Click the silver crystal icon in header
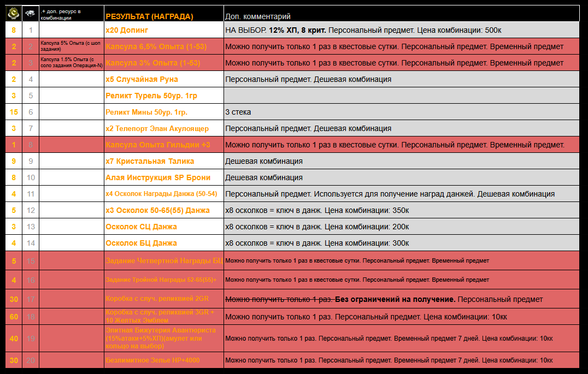The height and width of the screenshot is (374, 588). pos(31,13)
